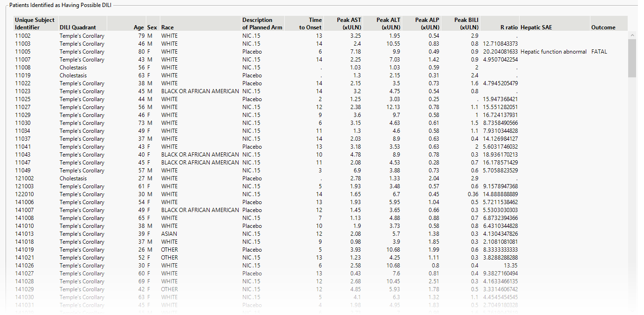Click the FATAL outcome cell
Viewport: 644px width, 315px height.
599,52
